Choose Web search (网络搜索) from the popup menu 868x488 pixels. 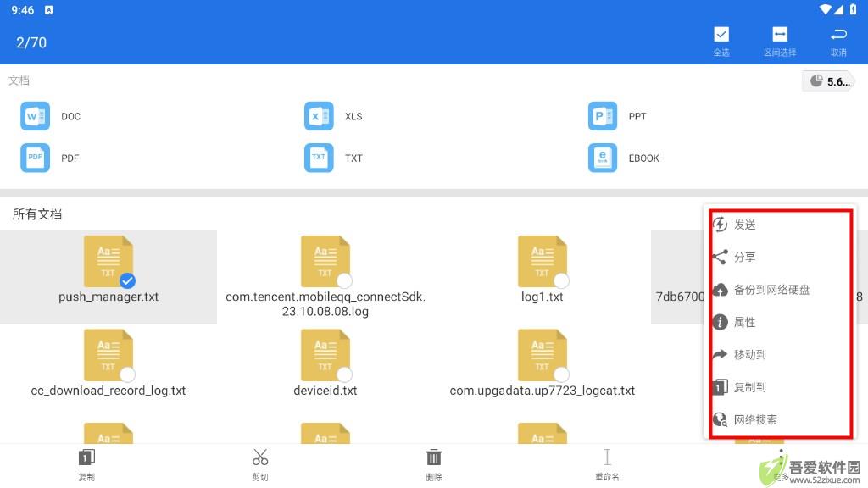pos(781,420)
